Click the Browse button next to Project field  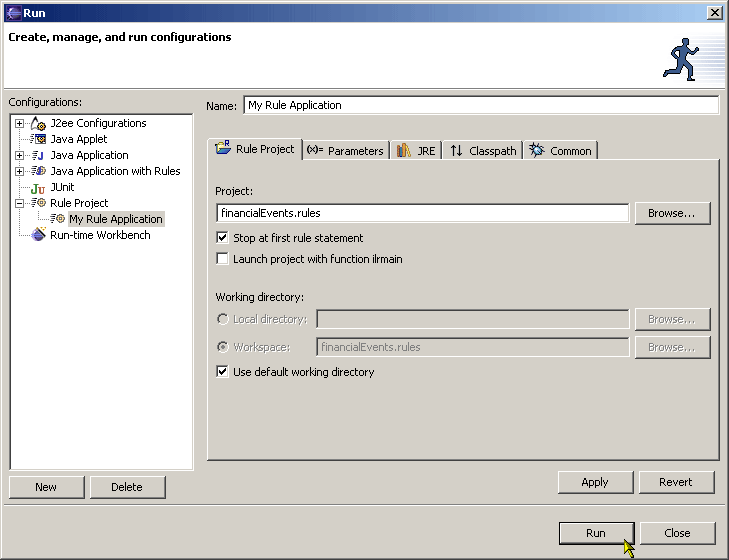pos(672,213)
